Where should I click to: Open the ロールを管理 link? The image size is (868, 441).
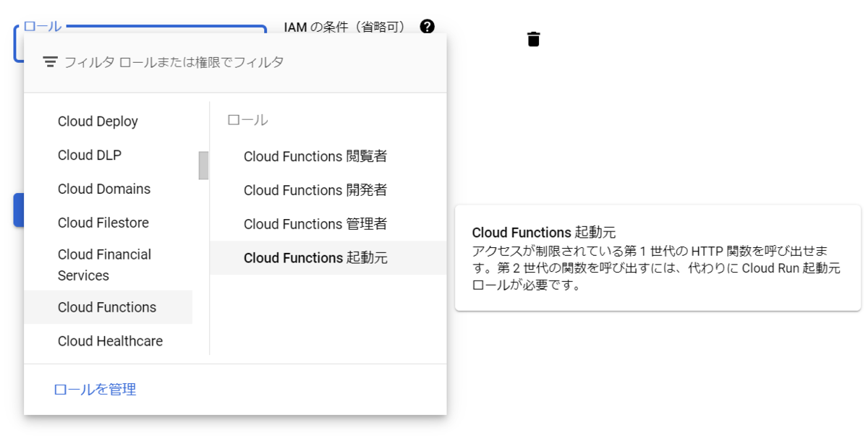95,390
